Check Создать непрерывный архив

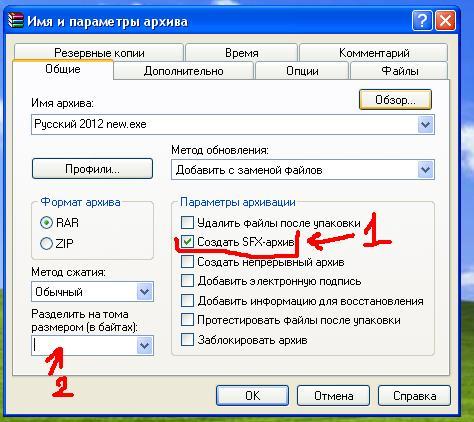(187, 262)
